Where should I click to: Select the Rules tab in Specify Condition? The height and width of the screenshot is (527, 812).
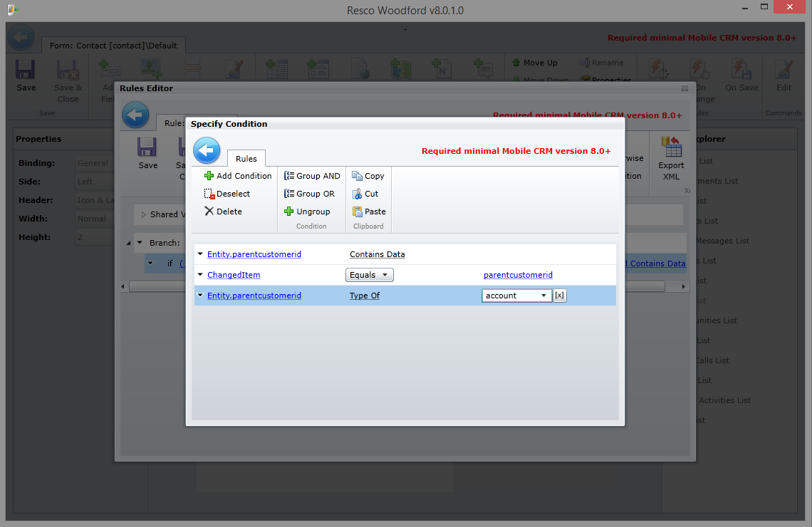tap(246, 158)
